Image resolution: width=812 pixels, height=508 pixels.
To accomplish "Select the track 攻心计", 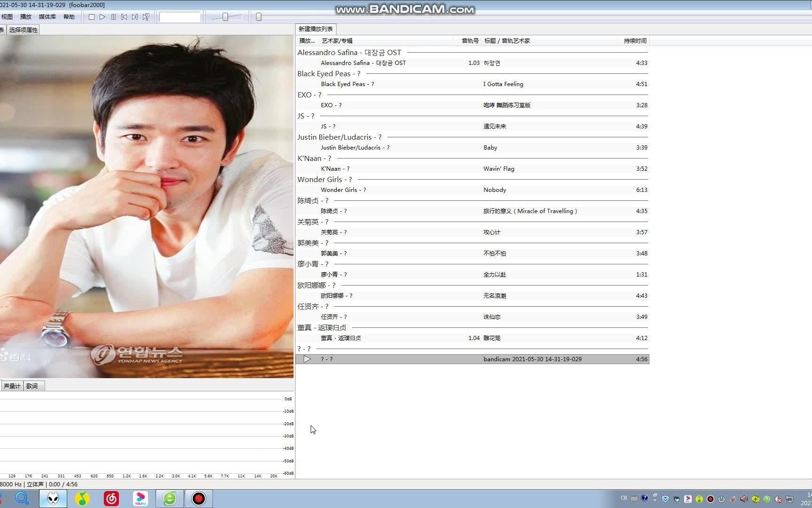I will [472, 232].
